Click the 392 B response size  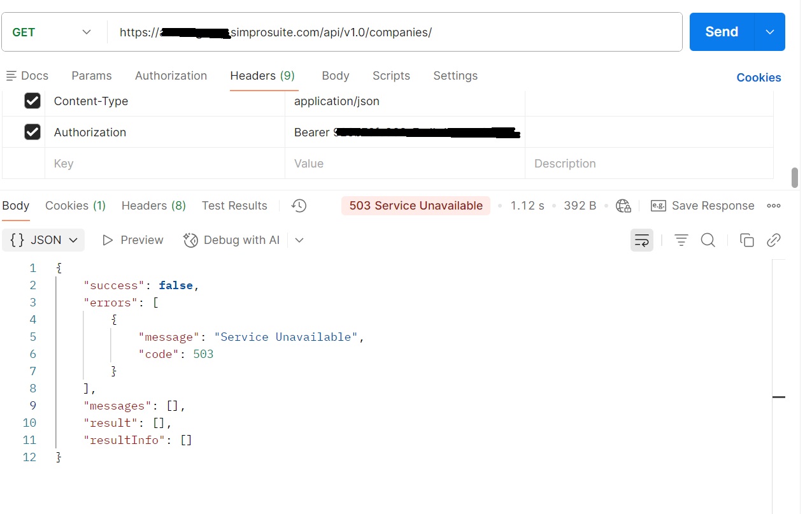point(580,206)
